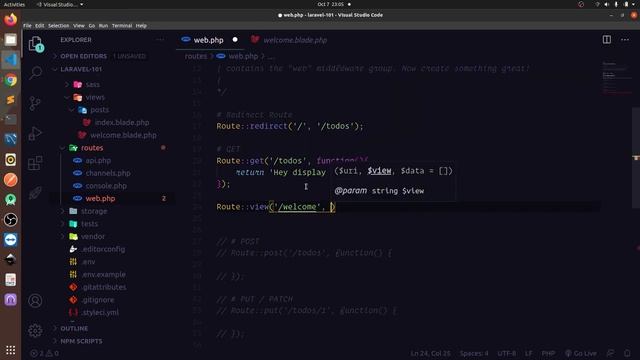Open the Selection menu
This screenshot has width=640, height=360.
pos(58,26)
